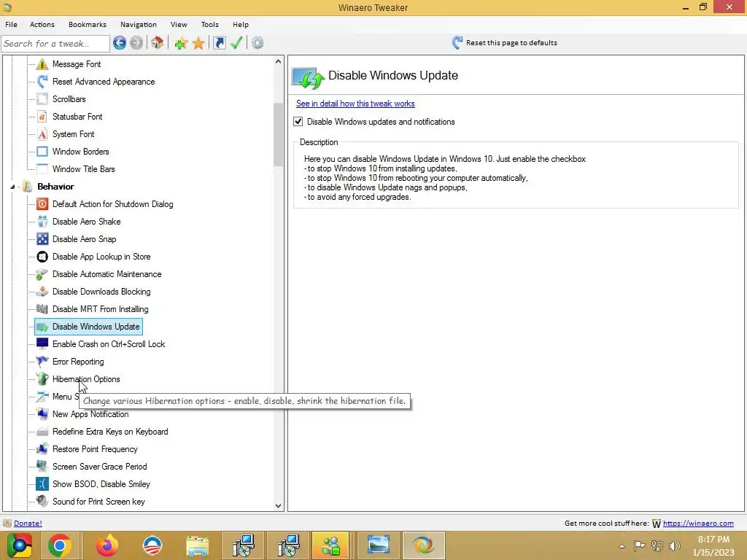Open settings via the gear toolbar icon
747x560 pixels.
point(258,43)
